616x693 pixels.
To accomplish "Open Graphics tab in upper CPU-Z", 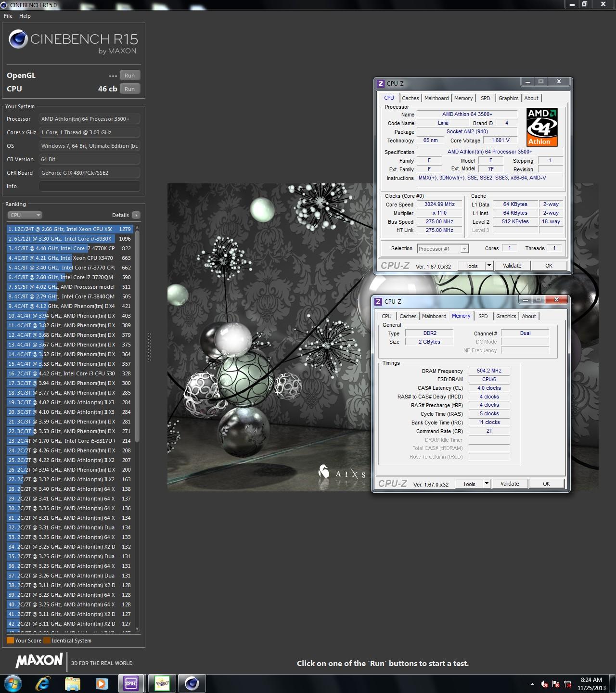I will tap(509, 98).
